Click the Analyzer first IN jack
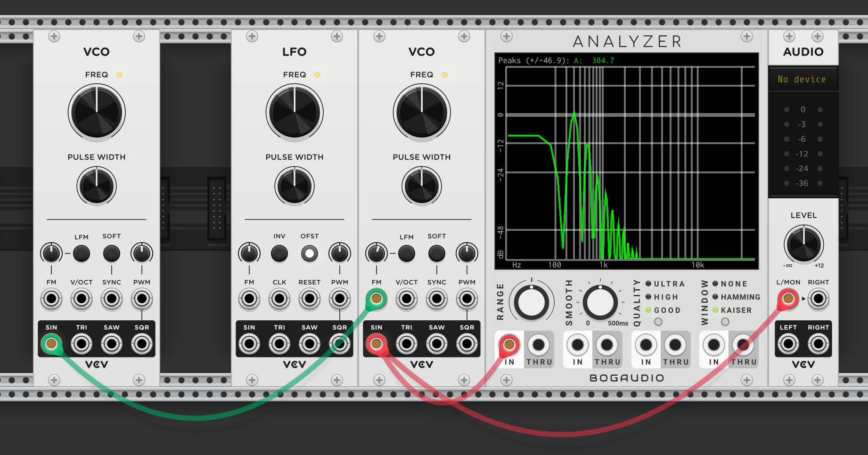868x455 pixels. 509,345
